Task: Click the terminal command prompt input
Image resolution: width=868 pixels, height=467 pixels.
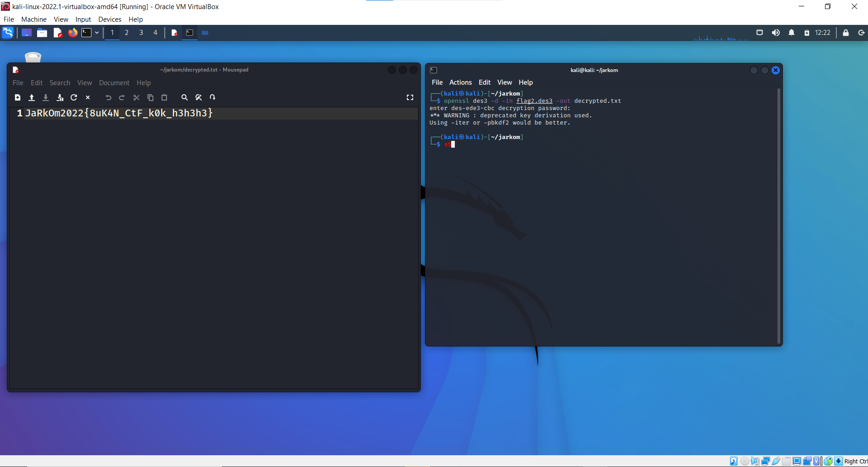Action: pyautogui.click(x=449, y=144)
